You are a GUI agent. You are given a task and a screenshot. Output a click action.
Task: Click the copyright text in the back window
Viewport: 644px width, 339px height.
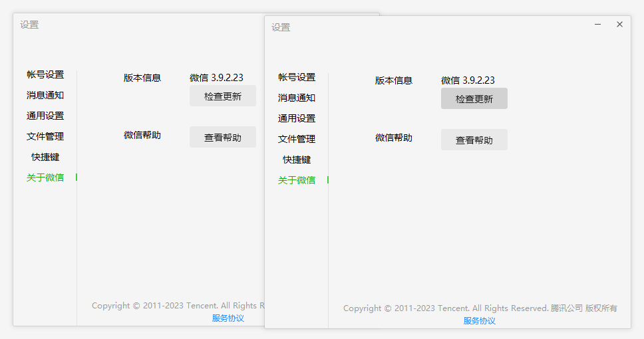click(178, 306)
